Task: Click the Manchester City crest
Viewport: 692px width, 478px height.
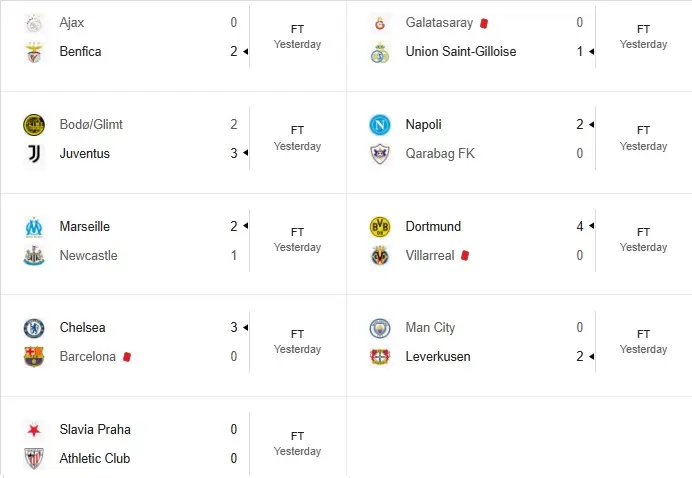Action: coord(380,328)
